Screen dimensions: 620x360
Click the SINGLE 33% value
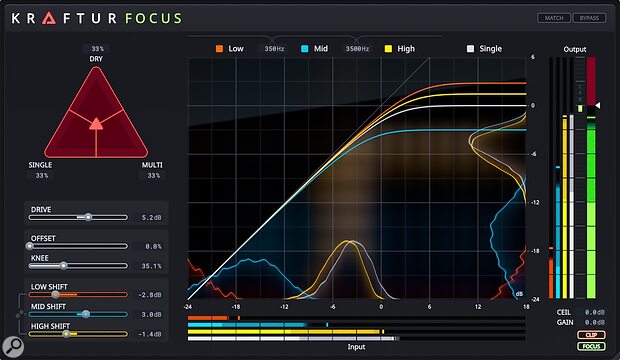[42, 175]
